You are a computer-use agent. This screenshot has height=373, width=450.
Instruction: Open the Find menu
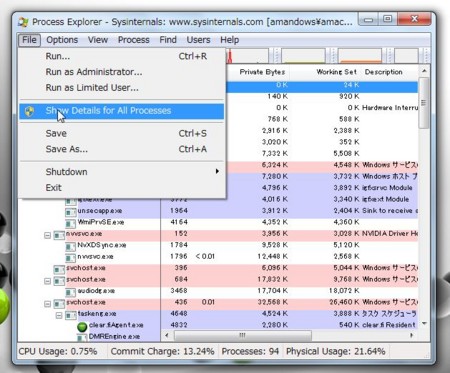click(x=168, y=40)
